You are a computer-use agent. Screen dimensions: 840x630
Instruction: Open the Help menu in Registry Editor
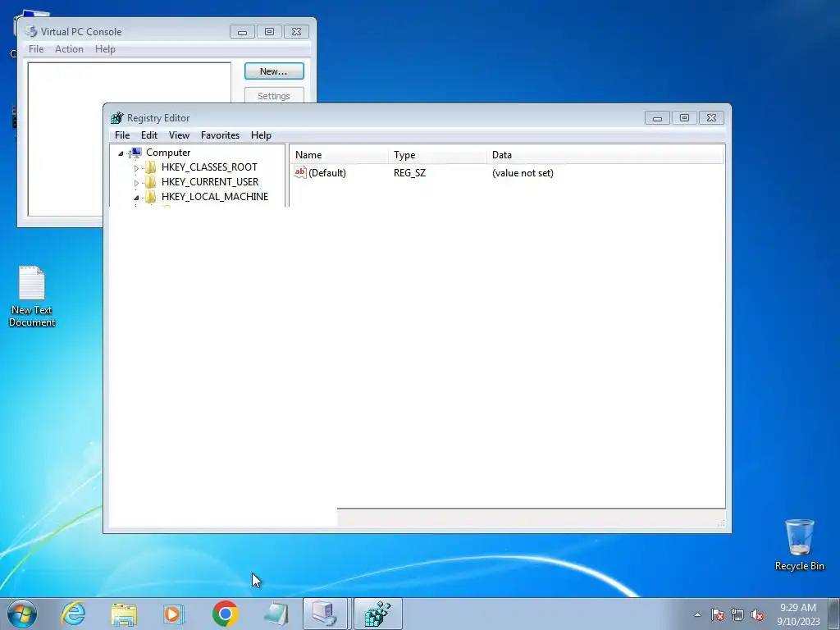[x=261, y=135]
